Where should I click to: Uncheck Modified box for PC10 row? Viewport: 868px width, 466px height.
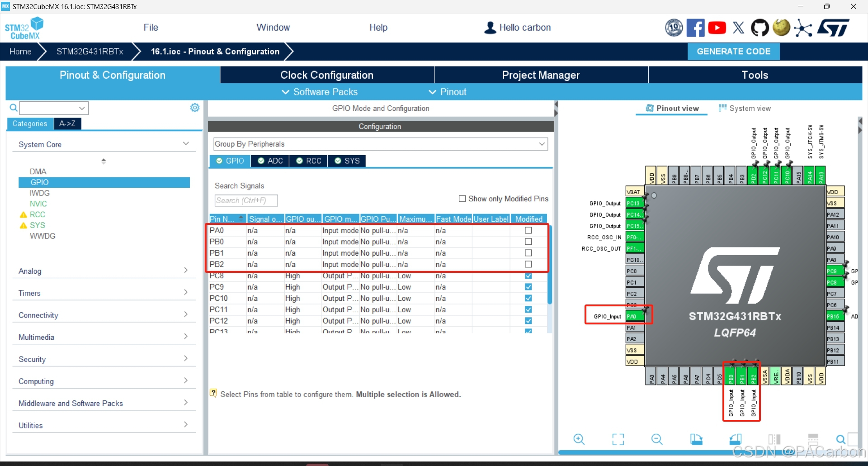[x=528, y=298]
